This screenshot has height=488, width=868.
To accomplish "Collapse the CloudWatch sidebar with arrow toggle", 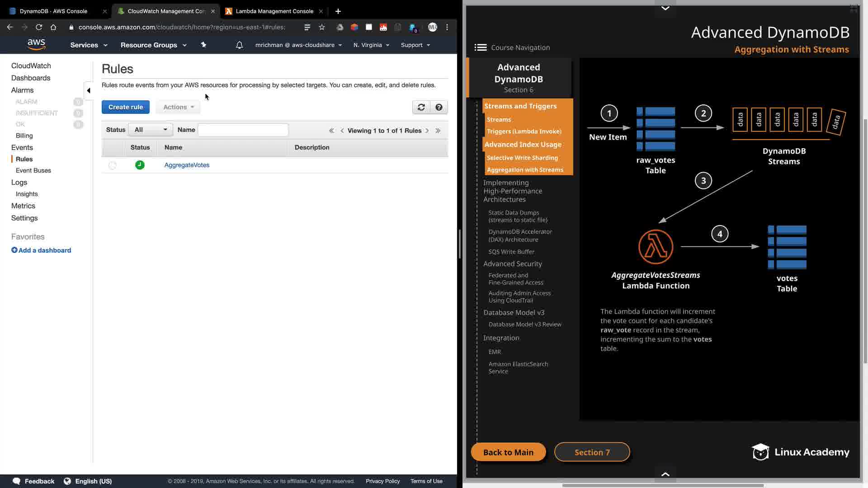I will click(89, 90).
